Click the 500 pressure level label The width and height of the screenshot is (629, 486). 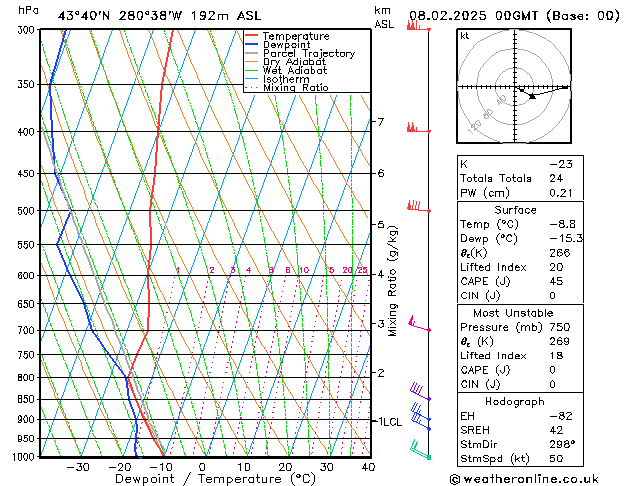point(28,211)
